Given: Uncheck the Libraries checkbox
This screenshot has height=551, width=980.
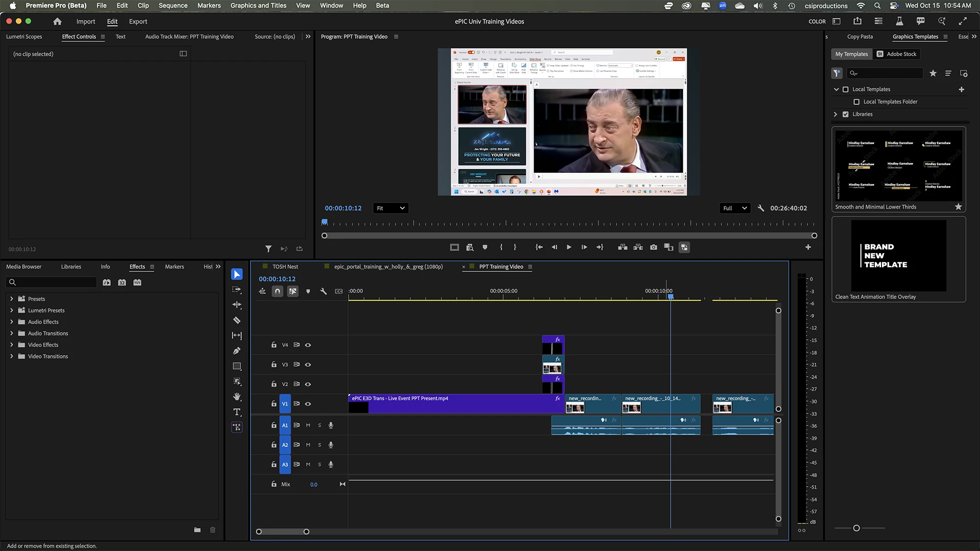Looking at the screenshot, I should [x=845, y=114].
